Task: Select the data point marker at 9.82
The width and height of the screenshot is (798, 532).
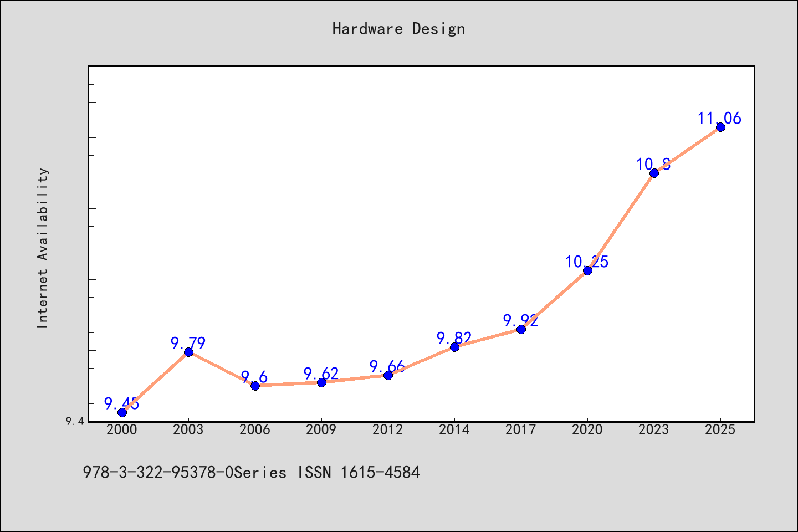Action: (454, 347)
